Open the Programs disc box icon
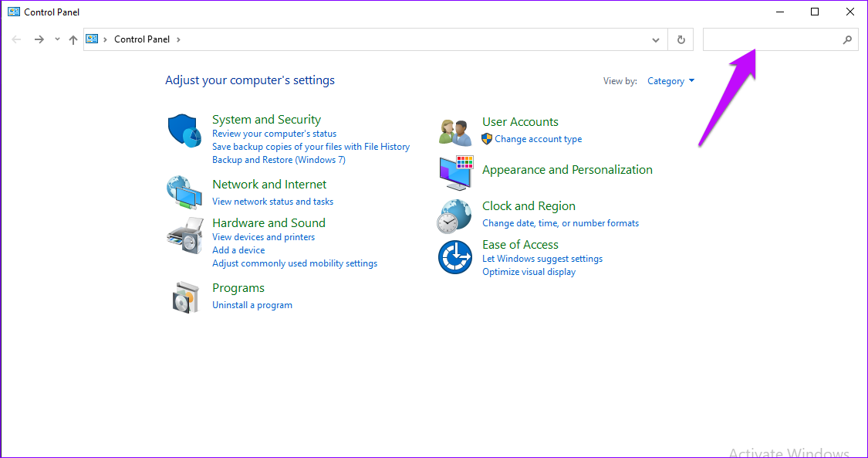The width and height of the screenshot is (868, 458). (x=185, y=297)
